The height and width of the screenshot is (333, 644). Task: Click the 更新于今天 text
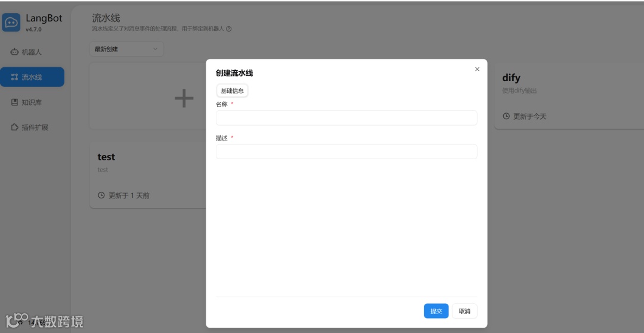(x=530, y=117)
